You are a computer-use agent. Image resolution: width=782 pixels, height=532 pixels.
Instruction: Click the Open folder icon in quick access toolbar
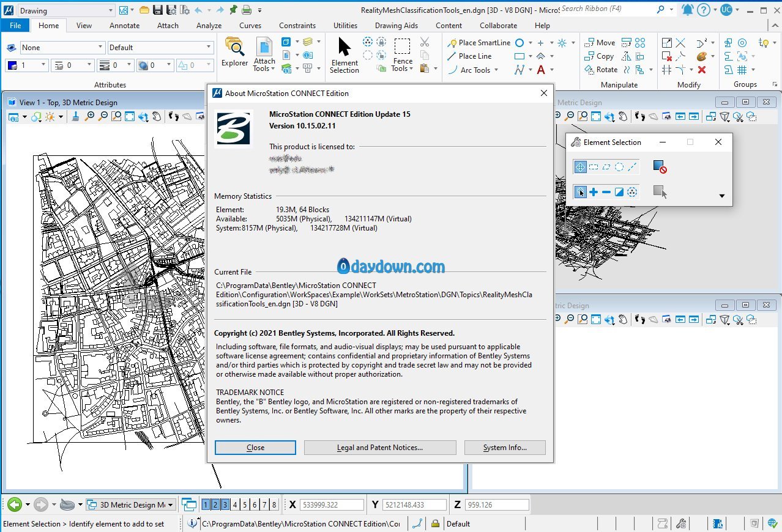pos(144,10)
